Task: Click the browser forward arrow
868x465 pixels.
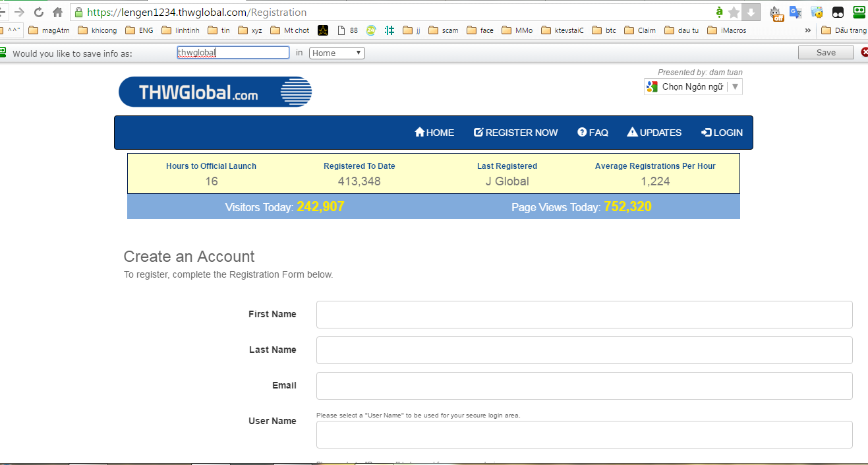Action: 19,12
